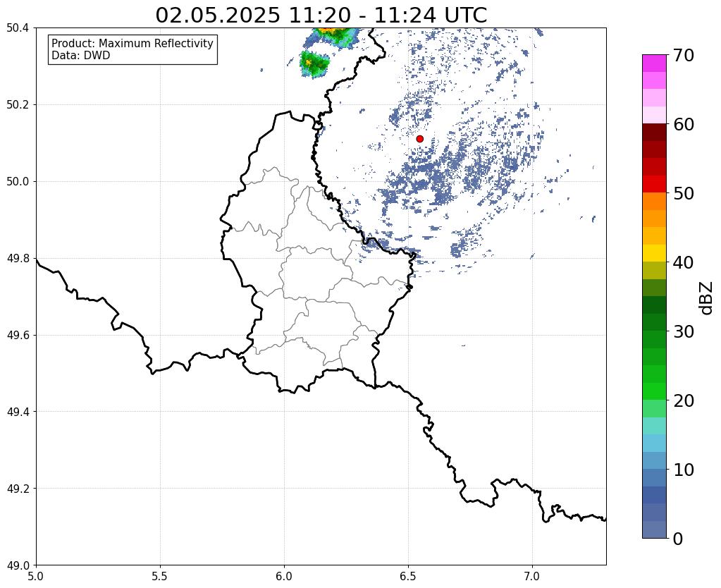The image size is (721, 588).
Task: Click the latitude 50.2 axis label
Action: pos(18,105)
